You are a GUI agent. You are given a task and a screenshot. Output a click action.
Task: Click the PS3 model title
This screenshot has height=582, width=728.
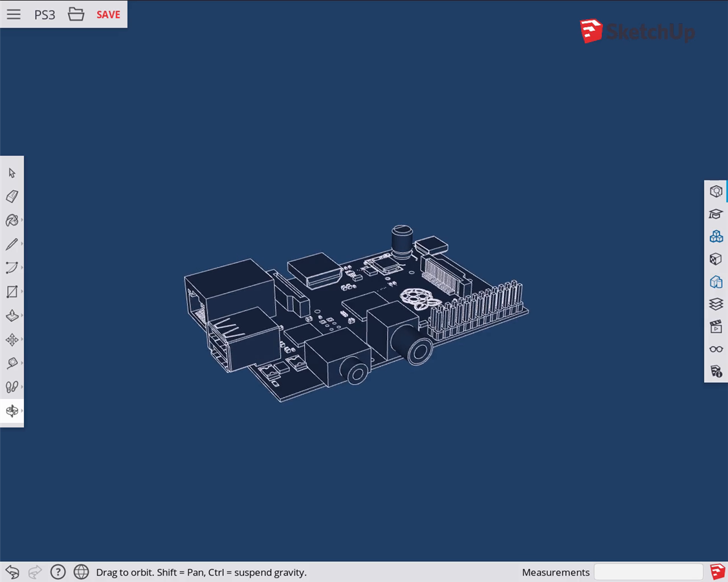(45, 15)
